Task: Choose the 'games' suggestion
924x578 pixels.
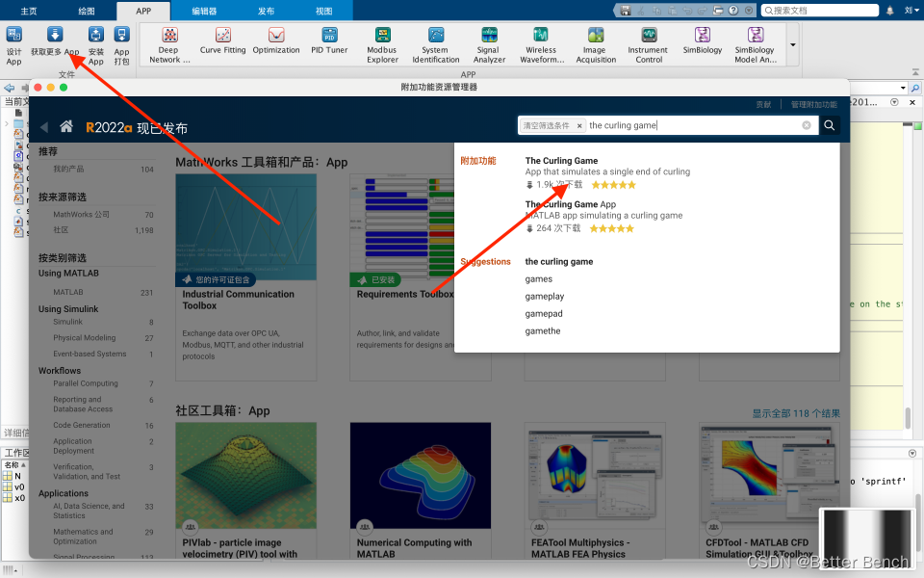Action: coord(539,279)
